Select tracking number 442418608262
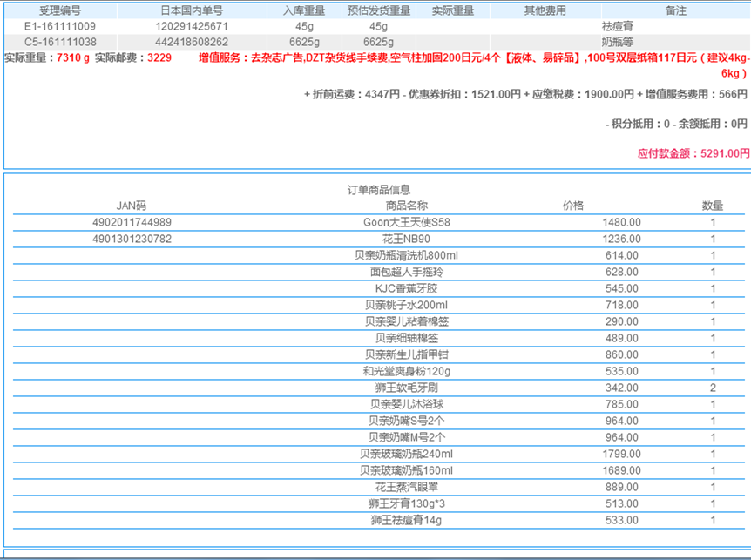The image size is (751, 560). pos(192,42)
